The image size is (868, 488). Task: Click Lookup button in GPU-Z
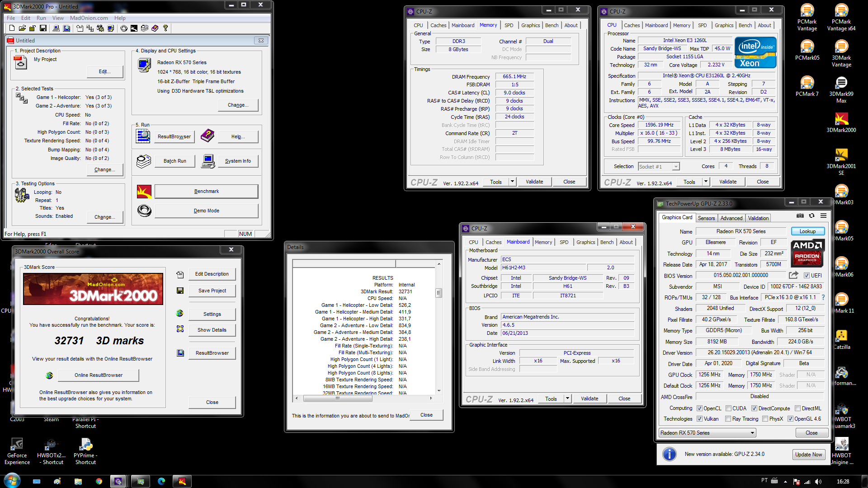click(807, 231)
